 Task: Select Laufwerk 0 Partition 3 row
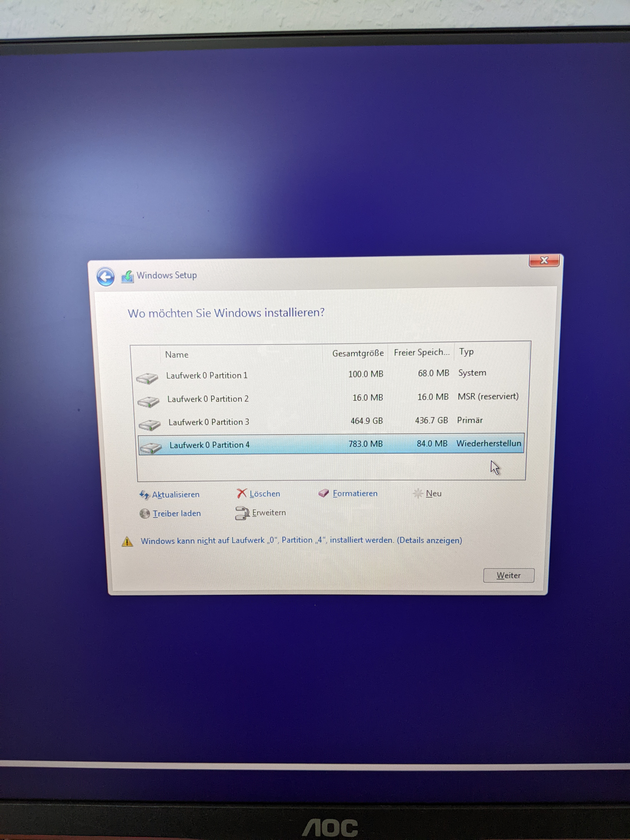click(x=209, y=422)
